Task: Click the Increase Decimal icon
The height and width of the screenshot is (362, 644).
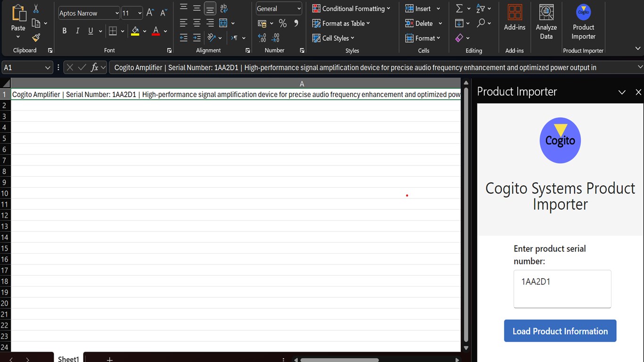Action: (262, 38)
